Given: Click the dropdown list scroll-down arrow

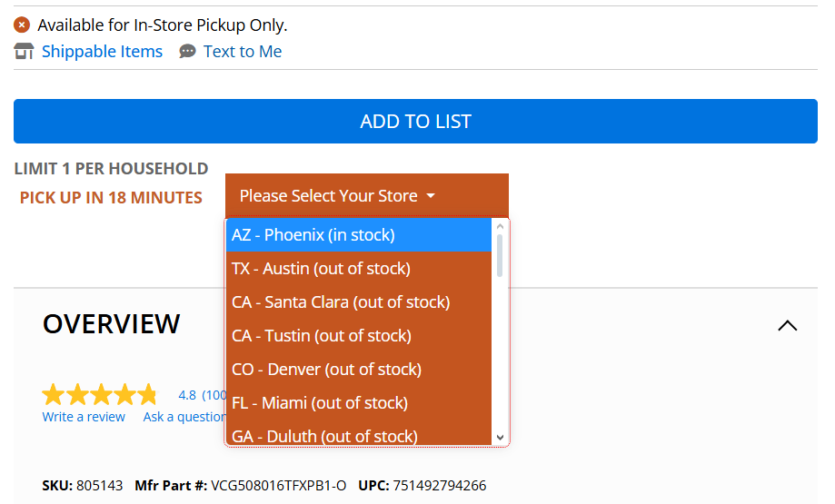Looking at the screenshot, I should click(x=499, y=438).
